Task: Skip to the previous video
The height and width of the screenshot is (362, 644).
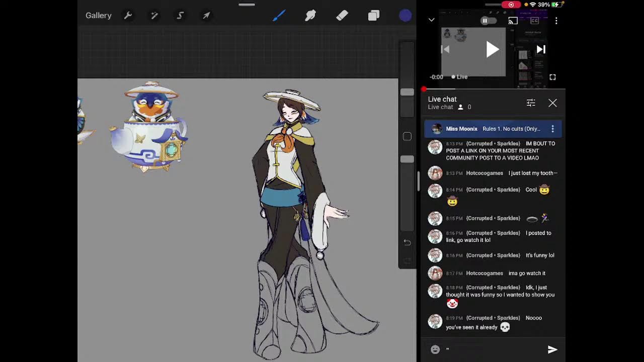Action: pos(445,49)
